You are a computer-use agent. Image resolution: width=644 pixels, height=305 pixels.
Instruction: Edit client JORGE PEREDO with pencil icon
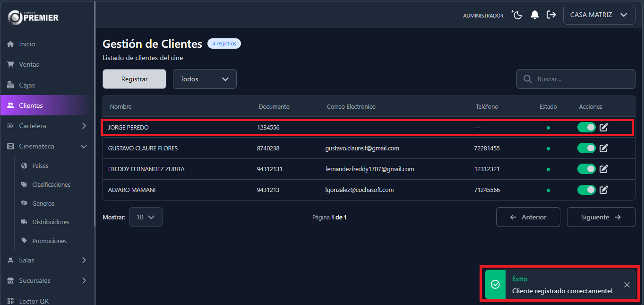pos(603,127)
